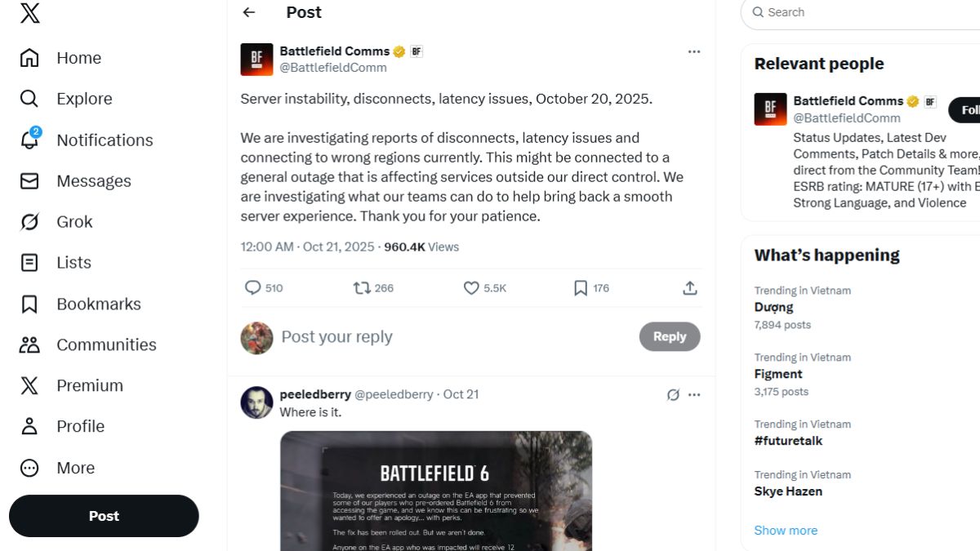Click the reply comment icon showing 510
The width and height of the screenshot is (980, 551).
(x=253, y=288)
